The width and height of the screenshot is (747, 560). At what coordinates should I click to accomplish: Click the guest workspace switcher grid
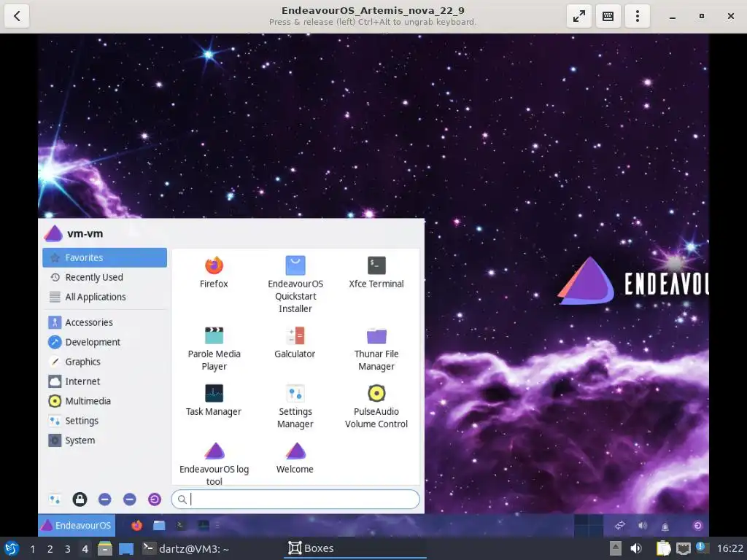pyautogui.click(x=589, y=525)
